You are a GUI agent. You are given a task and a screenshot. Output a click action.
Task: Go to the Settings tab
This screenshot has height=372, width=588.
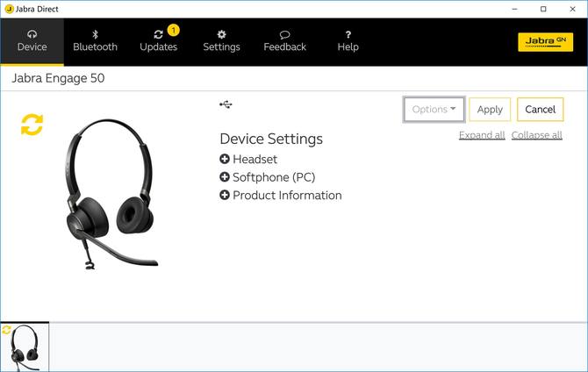(222, 41)
